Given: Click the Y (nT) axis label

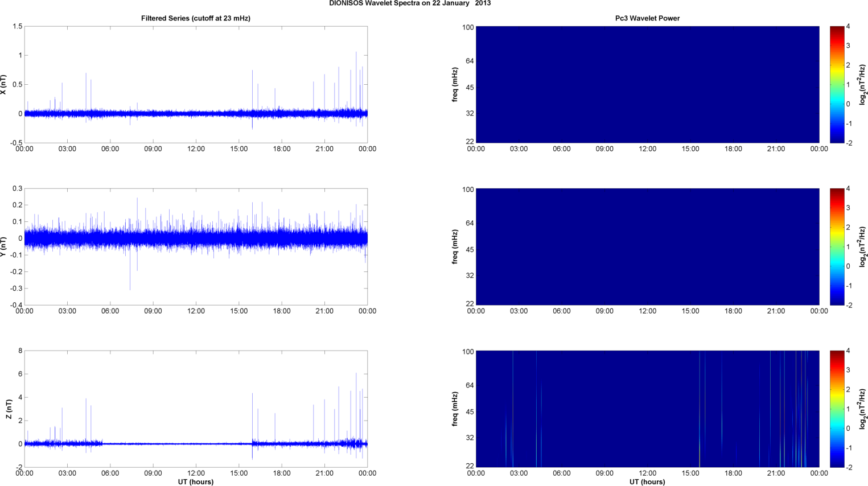Looking at the screenshot, I should [4, 246].
